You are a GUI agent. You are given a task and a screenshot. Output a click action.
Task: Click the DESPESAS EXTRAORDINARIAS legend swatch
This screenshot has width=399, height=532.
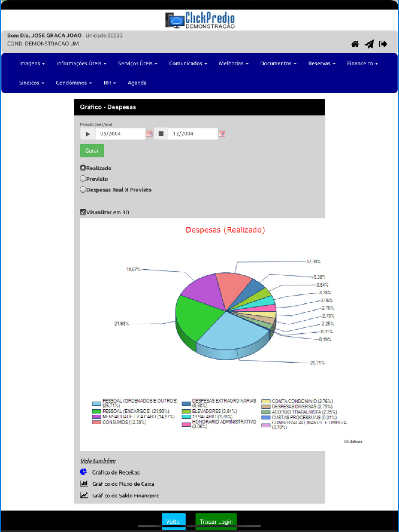click(x=186, y=403)
